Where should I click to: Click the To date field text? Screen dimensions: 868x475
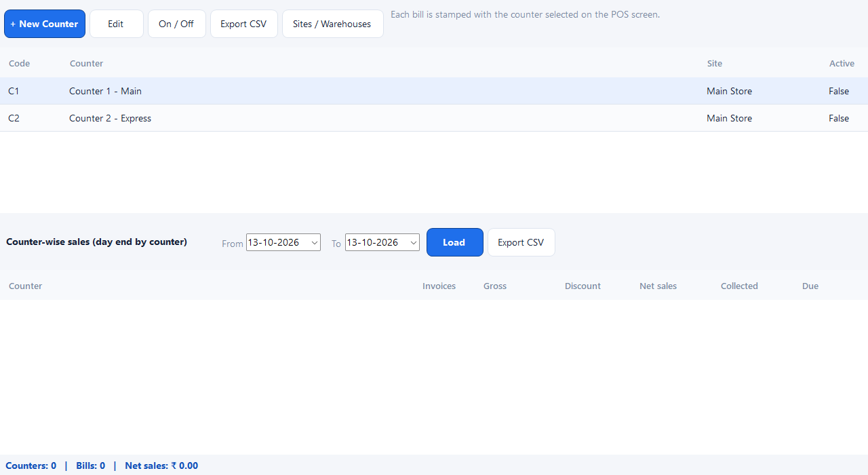372,242
